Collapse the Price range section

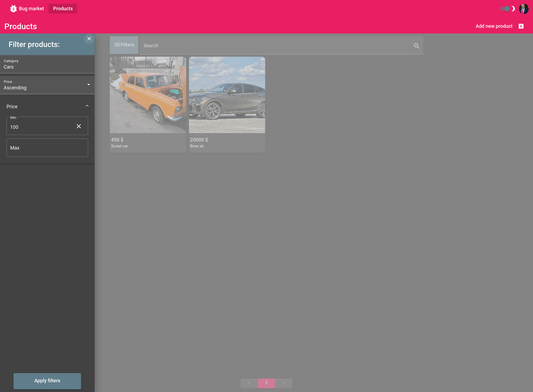point(87,106)
